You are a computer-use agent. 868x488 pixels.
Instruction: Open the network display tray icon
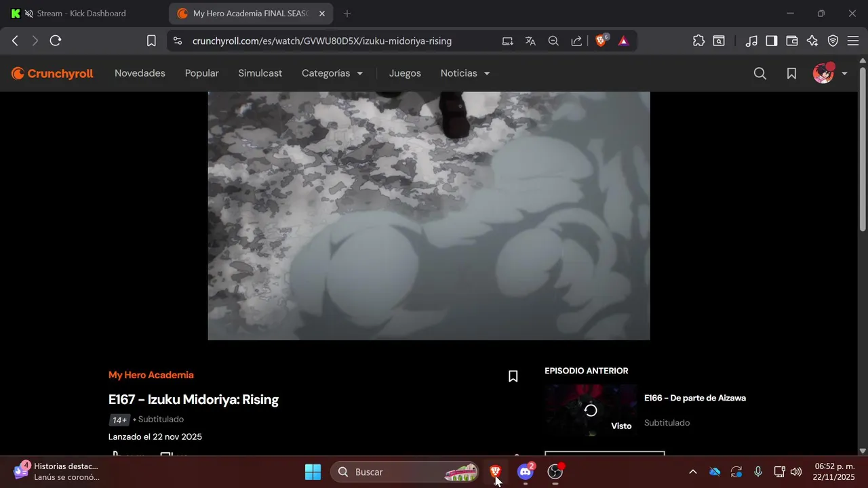click(779, 472)
